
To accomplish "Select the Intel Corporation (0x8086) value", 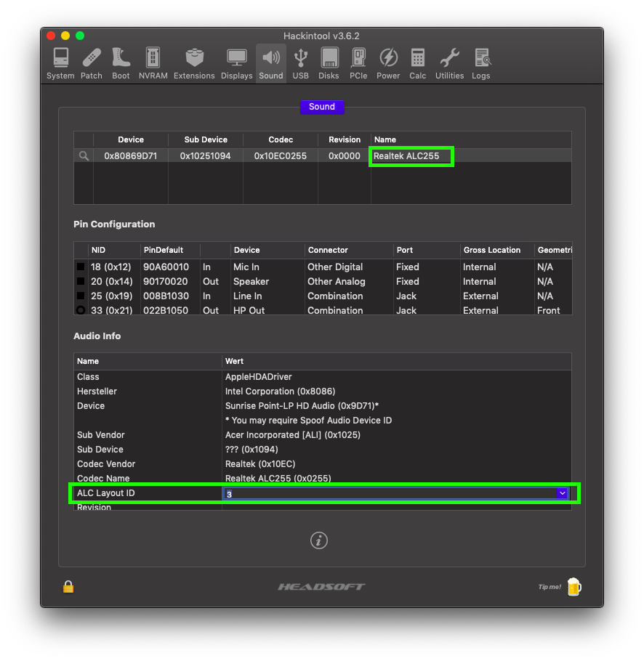I will tap(281, 392).
